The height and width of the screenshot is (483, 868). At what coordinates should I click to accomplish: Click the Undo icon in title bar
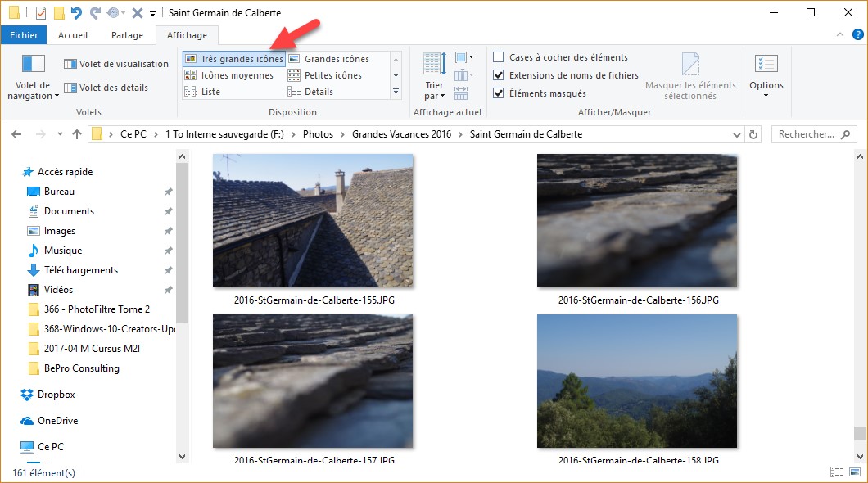(x=76, y=13)
